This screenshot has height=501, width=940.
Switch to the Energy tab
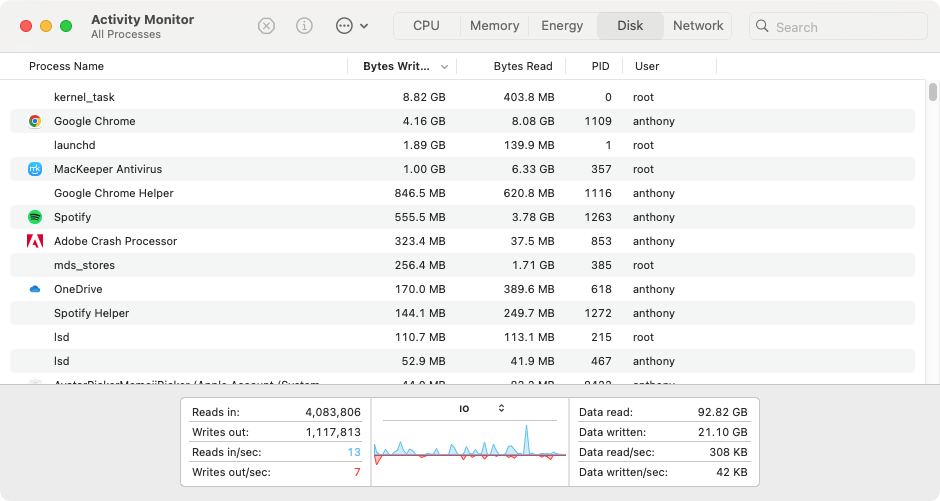(x=562, y=26)
